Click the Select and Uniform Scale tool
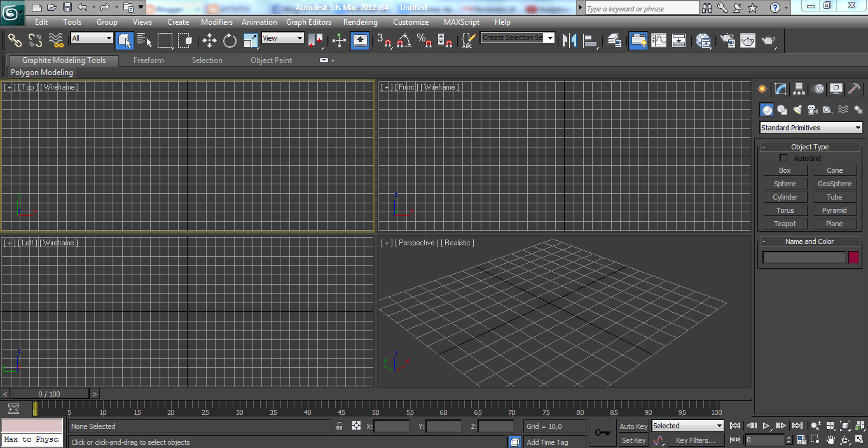Viewport: 868px width, 448px height. tap(249, 40)
